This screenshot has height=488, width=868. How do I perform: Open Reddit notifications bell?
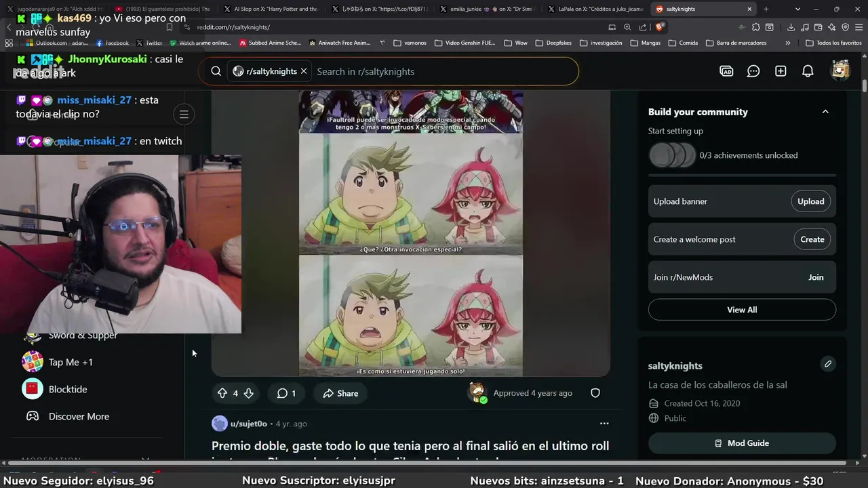tap(808, 71)
